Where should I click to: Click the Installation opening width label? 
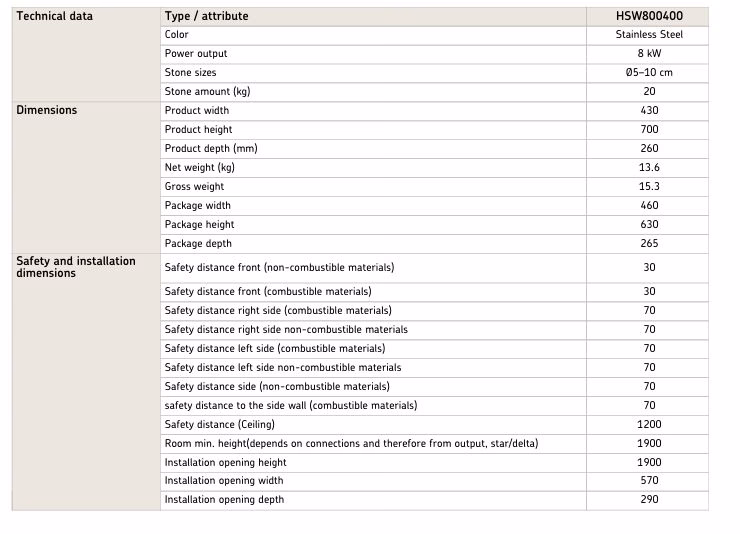pos(225,481)
